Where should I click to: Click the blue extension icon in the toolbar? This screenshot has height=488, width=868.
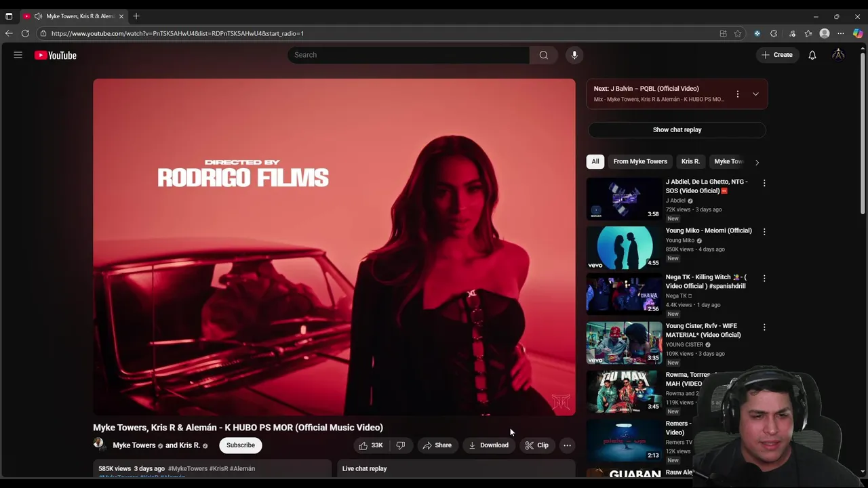pos(757,33)
